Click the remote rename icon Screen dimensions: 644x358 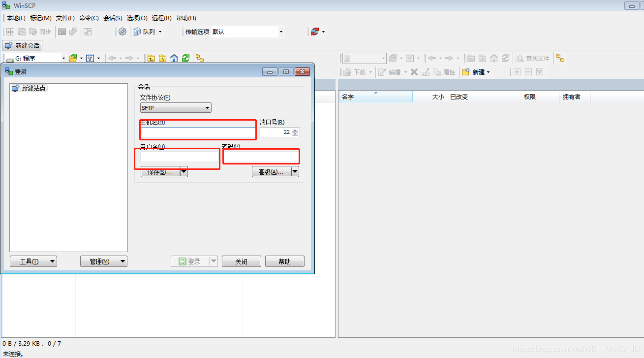click(x=426, y=72)
